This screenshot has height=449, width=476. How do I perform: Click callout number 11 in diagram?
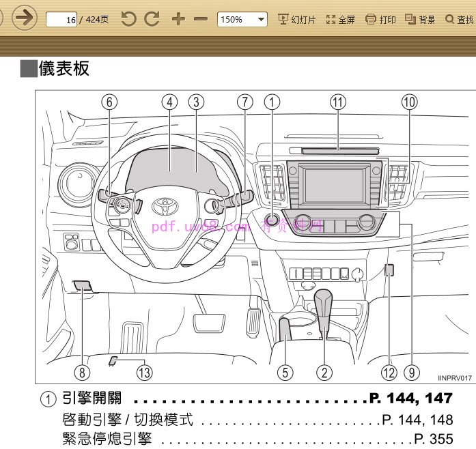(x=337, y=102)
